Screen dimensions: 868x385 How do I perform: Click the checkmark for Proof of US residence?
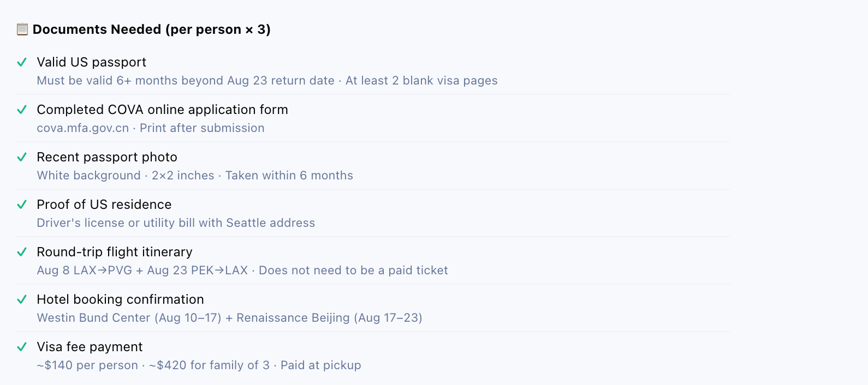click(x=22, y=204)
